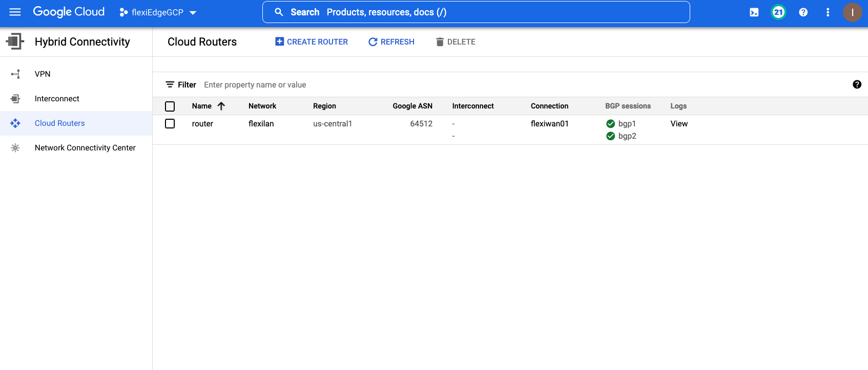Screen dimensions: 868x370
Task: Open the router name link
Action: tap(202, 124)
